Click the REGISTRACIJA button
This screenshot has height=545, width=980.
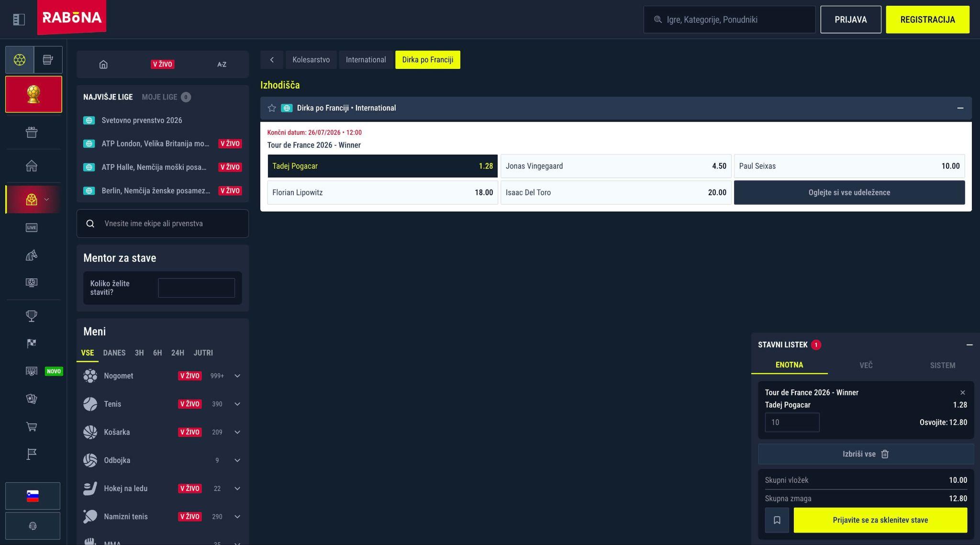tap(927, 20)
